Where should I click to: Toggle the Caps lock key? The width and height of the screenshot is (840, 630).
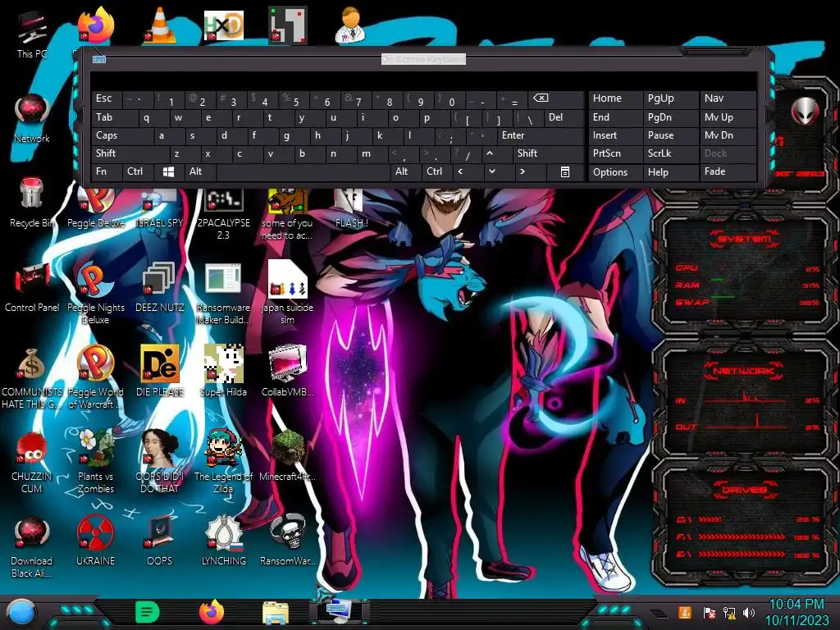tap(123, 135)
